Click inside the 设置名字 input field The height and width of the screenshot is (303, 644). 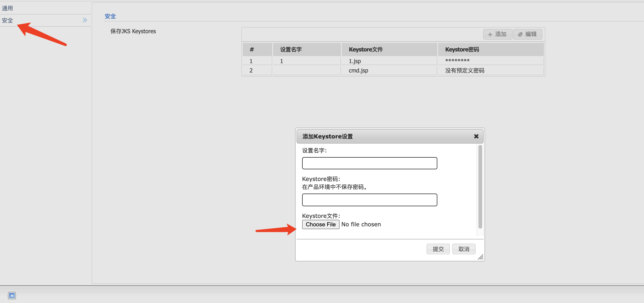[369, 163]
